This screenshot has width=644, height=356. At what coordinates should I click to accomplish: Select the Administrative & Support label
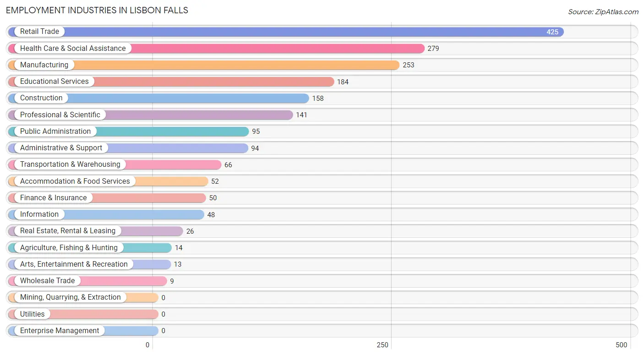(61, 148)
